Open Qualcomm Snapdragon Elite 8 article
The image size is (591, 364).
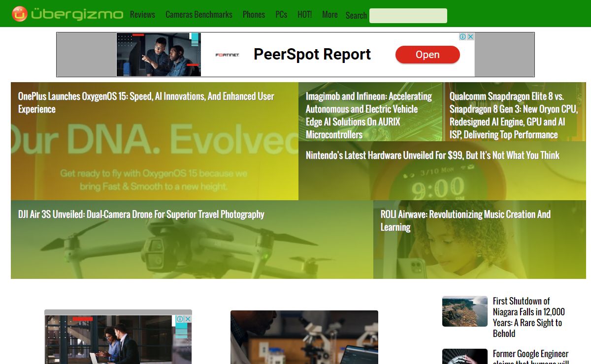[x=513, y=115]
